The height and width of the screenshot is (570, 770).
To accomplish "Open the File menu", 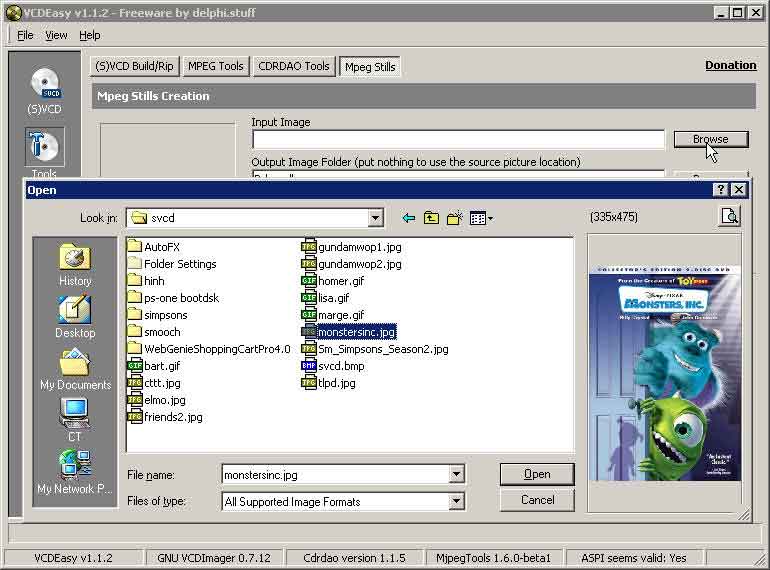I will 25,35.
